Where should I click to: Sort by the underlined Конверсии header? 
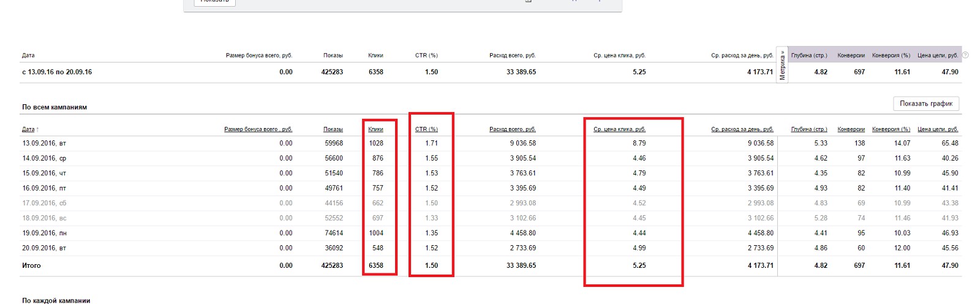tap(851, 129)
